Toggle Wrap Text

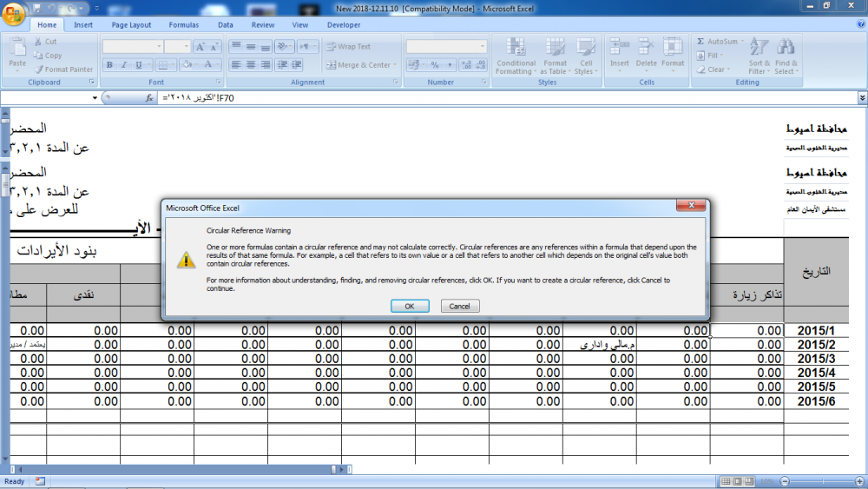tap(349, 47)
